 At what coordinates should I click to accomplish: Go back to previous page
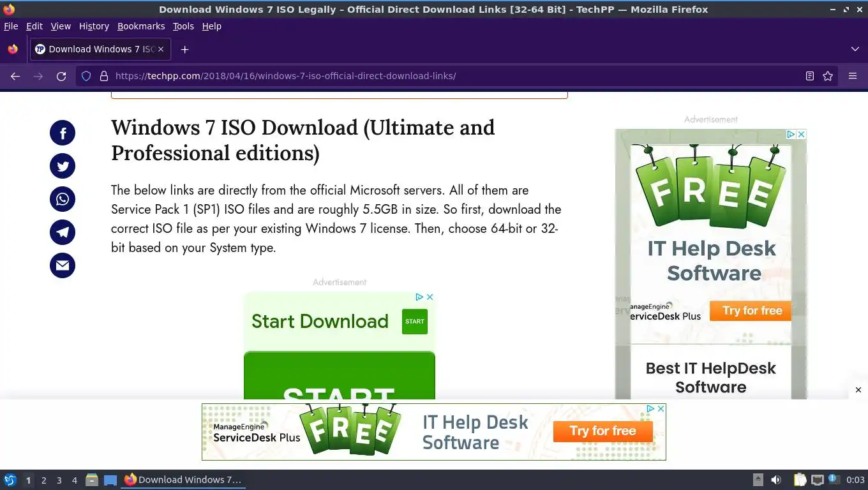pos(15,76)
